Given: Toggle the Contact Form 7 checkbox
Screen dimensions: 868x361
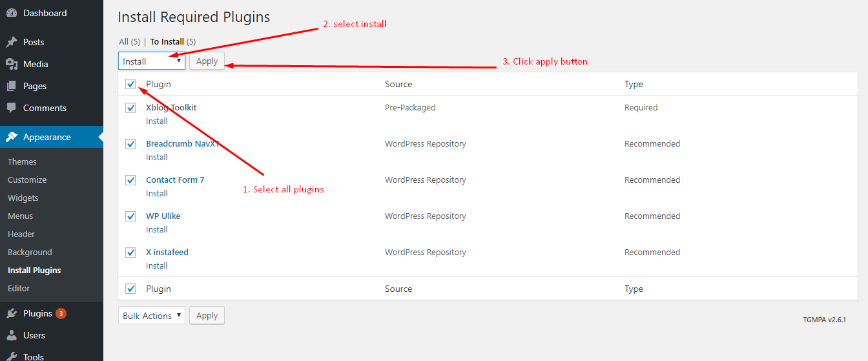Looking at the screenshot, I should click(x=131, y=180).
